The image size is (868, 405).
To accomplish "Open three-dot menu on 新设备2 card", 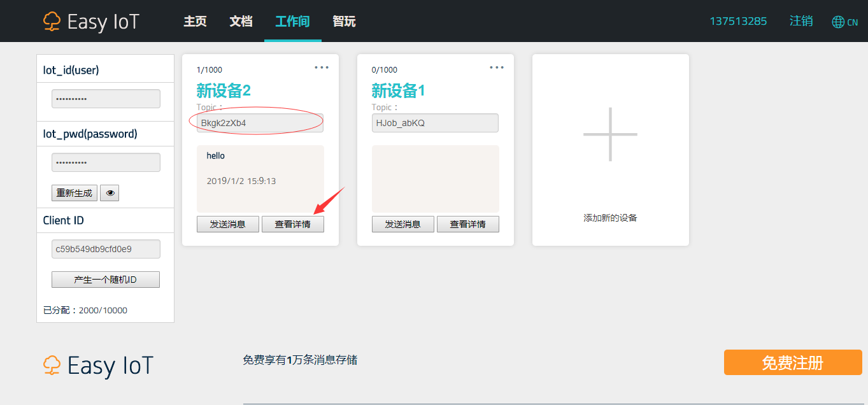I will click(322, 67).
